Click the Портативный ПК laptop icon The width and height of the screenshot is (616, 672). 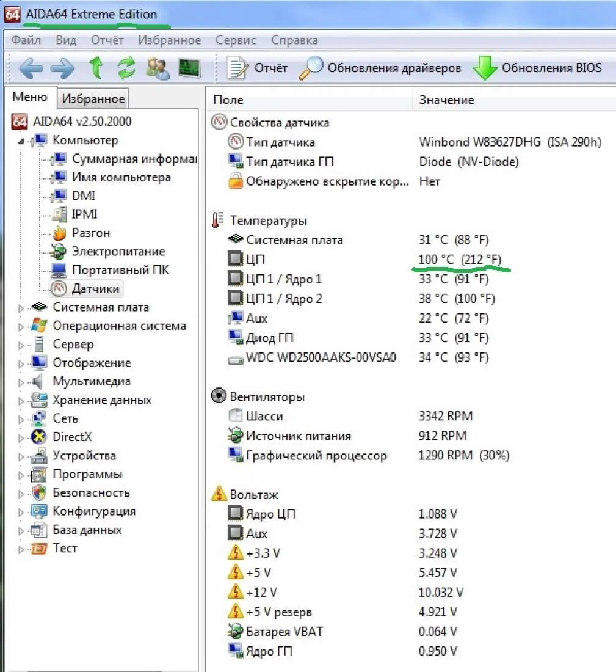click(59, 270)
